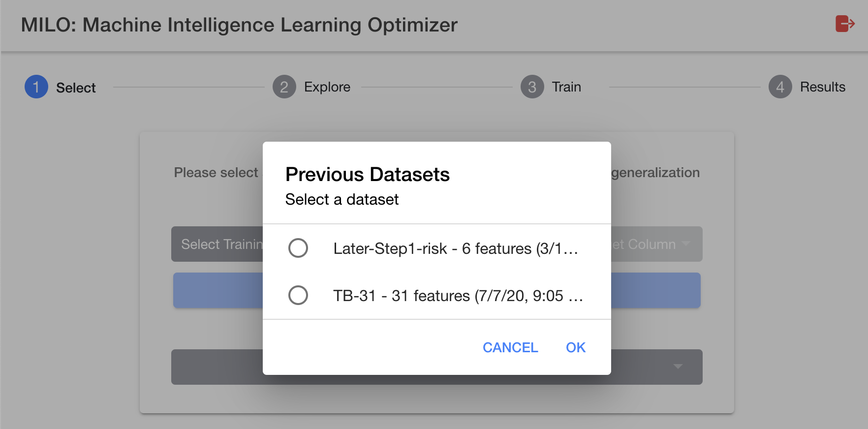Go to the Explore step label
The height and width of the screenshot is (429, 868).
pos(327,87)
